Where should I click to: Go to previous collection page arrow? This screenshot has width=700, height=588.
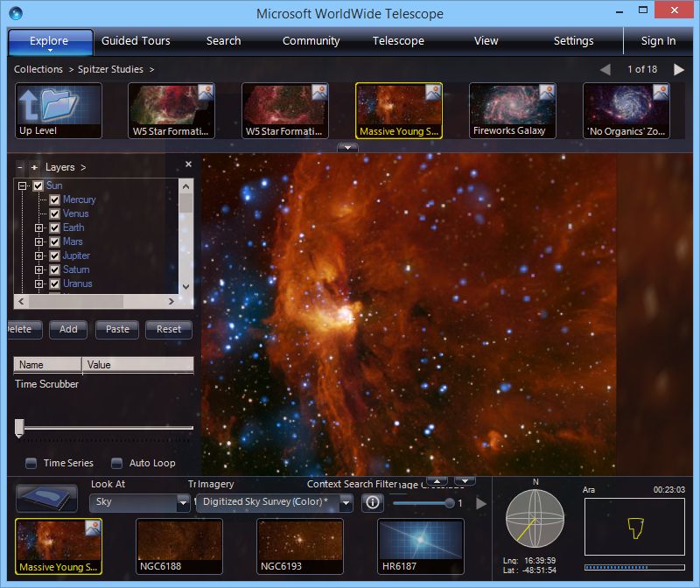tap(605, 69)
